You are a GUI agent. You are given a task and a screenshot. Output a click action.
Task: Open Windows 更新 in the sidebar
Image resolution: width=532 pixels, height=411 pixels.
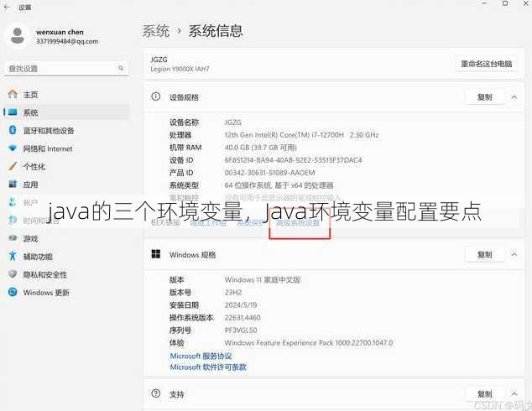click(66, 292)
